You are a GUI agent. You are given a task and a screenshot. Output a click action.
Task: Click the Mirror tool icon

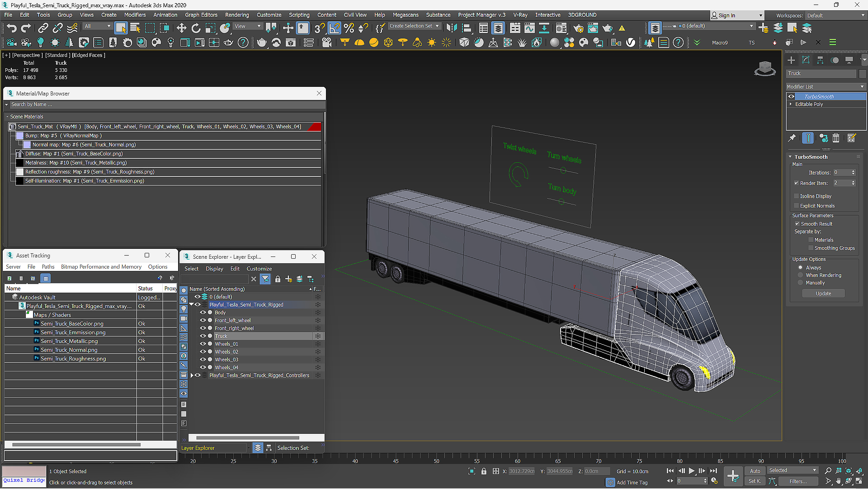(451, 28)
